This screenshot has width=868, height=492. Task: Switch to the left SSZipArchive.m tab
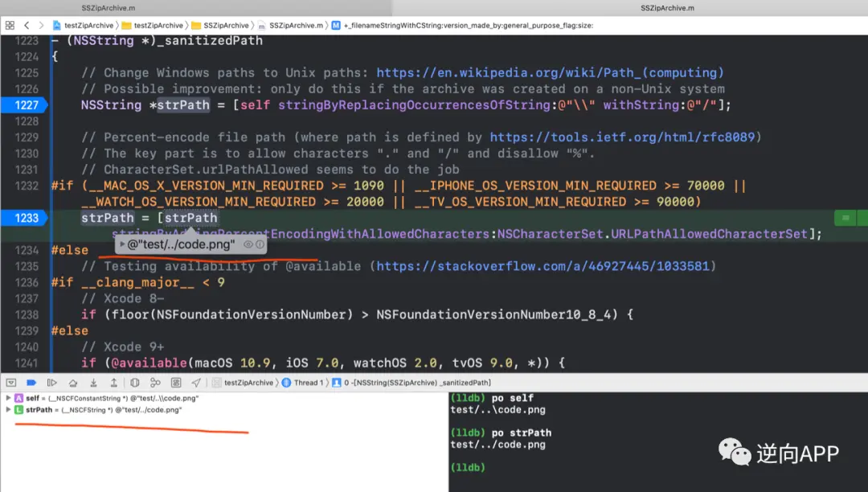pyautogui.click(x=108, y=8)
